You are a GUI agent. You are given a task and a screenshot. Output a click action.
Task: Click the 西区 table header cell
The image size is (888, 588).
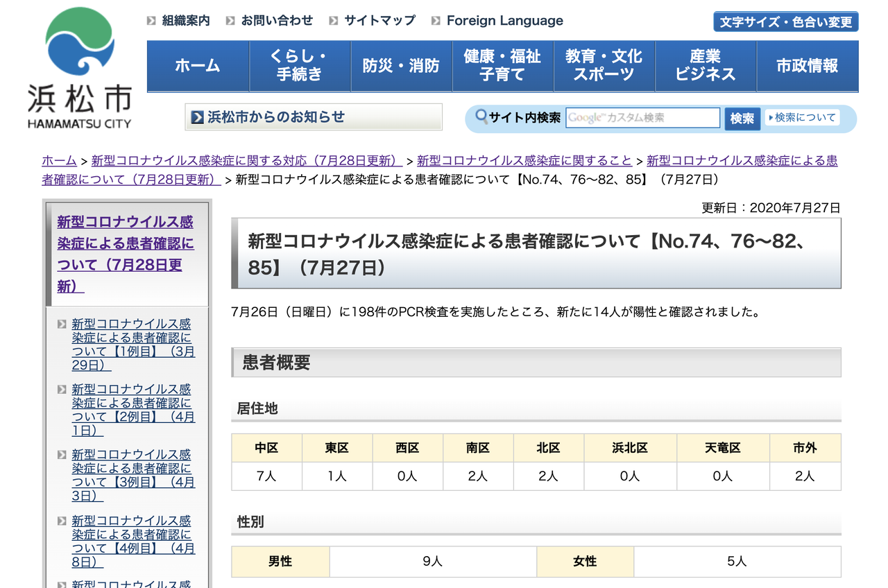click(x=408, y=448)
